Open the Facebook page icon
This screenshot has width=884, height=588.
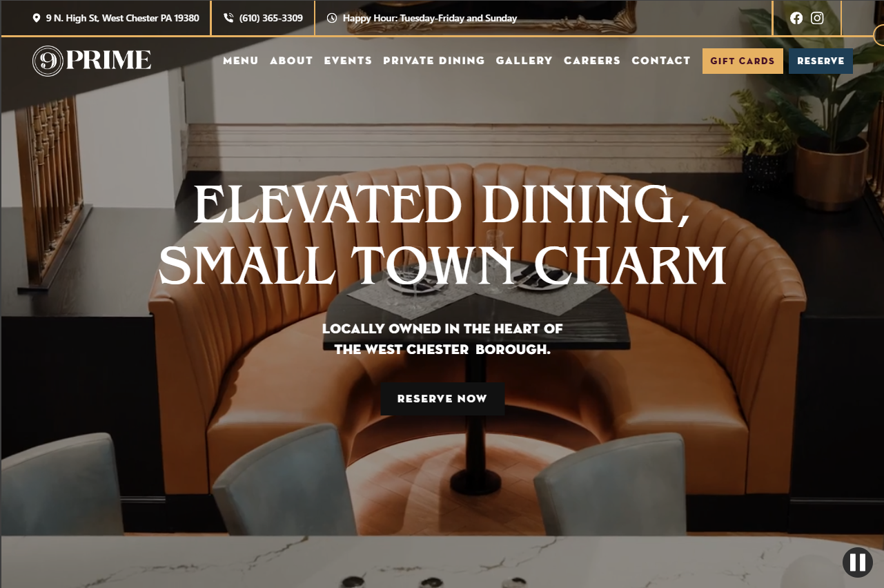796,18
